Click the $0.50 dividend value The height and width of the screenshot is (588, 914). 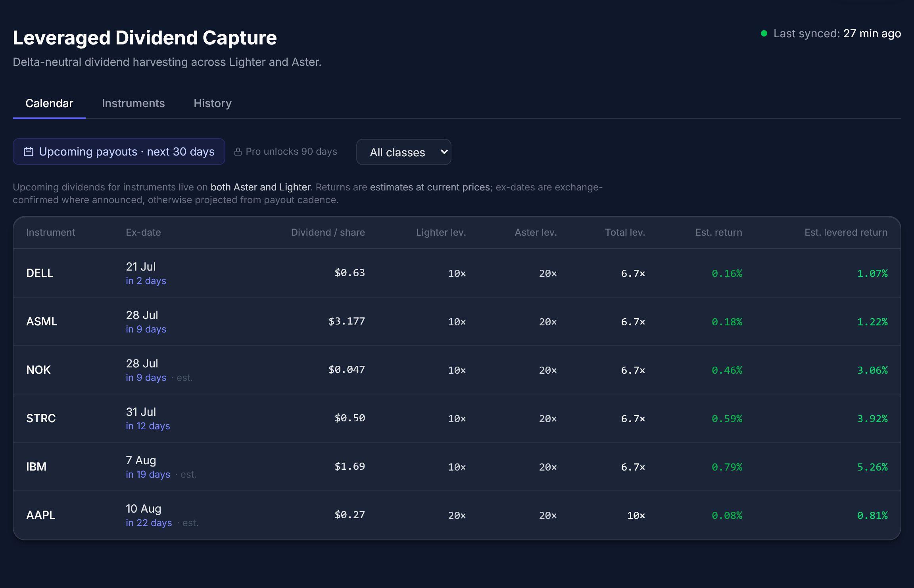click(x=349, y=418)
